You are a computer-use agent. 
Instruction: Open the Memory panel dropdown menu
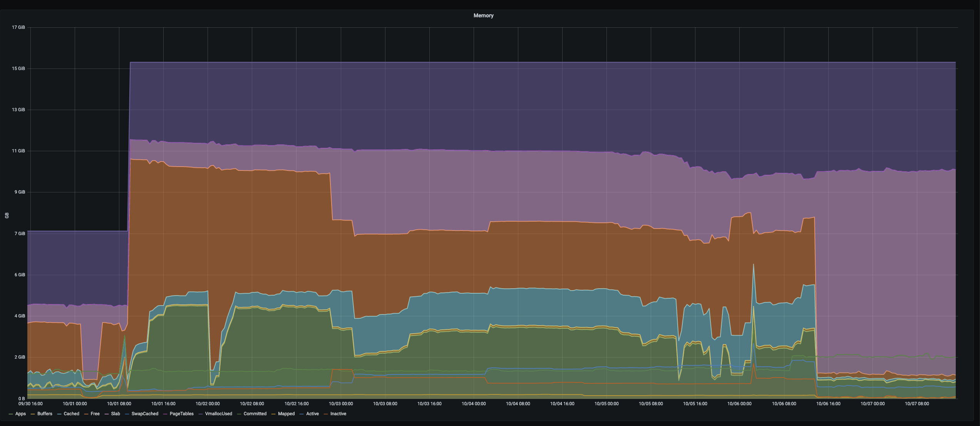[484, 15]
